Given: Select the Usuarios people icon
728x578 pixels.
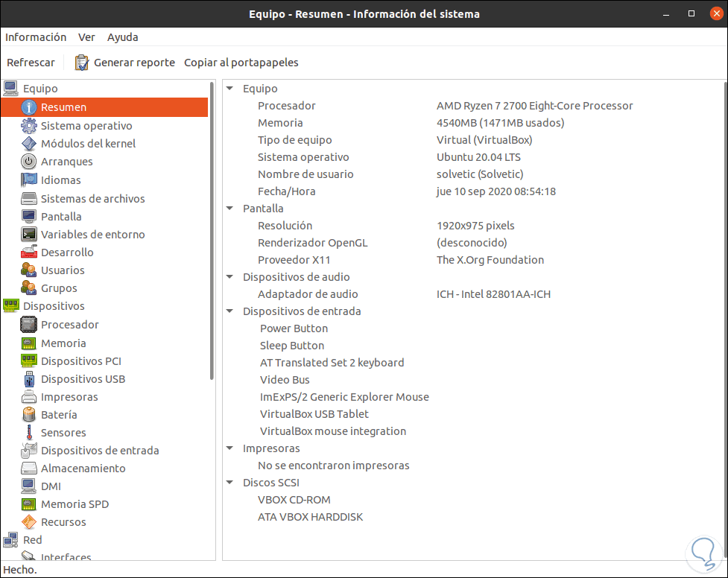Looking at the screenshot, I should click(29, 270).
